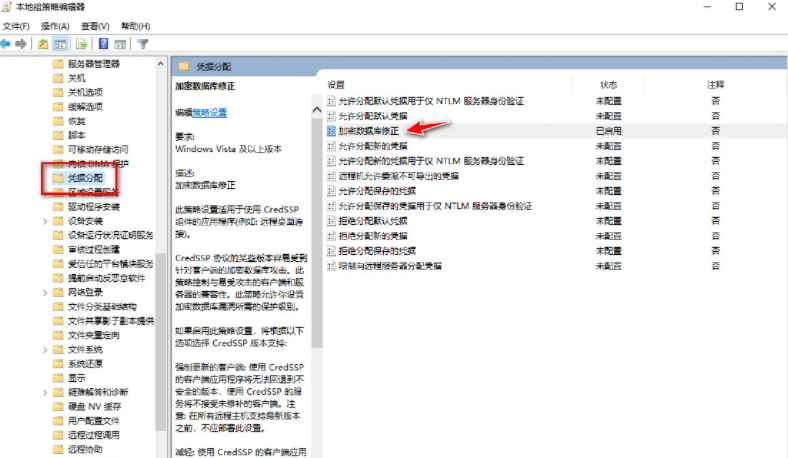Click the Forward arrow in toolbar
Image resolution: width=788 pixels, height=458 pixels.
point(21,44)
